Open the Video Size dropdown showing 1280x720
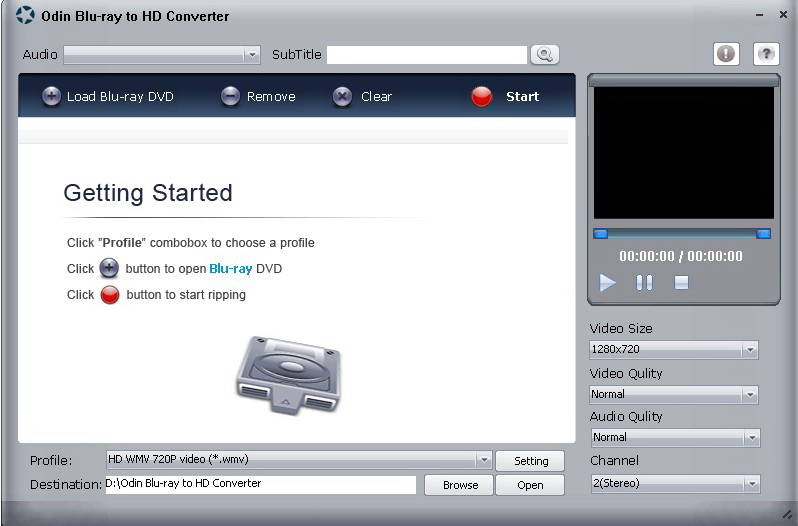798x526 pixels. [x=674, y=349]
